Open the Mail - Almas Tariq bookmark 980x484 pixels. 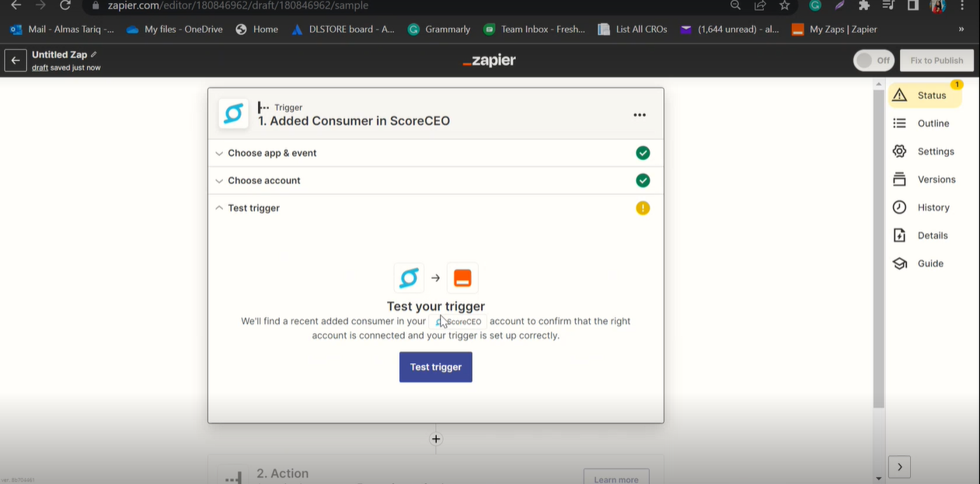pos(62,29)
